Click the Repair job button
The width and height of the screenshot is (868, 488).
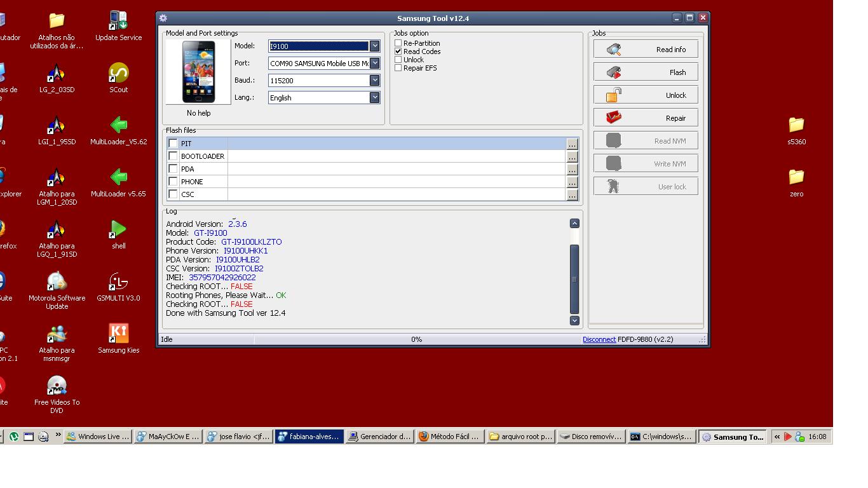click(646, 118)
